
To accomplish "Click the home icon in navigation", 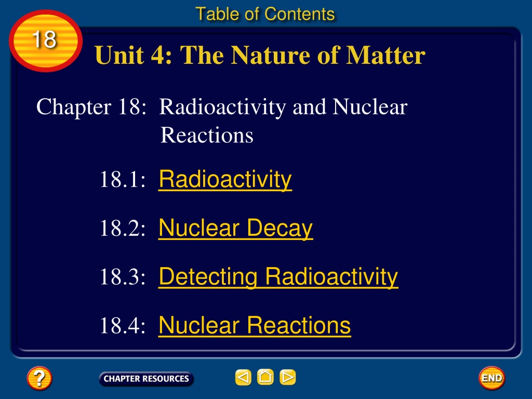I will pos(265,377).
